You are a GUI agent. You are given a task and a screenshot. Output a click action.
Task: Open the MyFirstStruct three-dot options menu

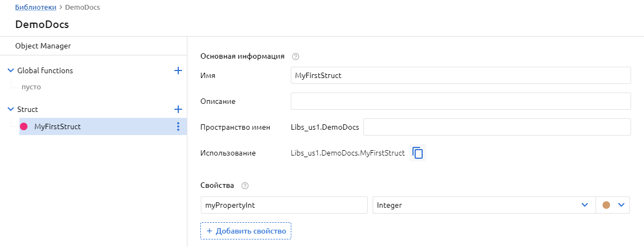(x=178, y=126)
